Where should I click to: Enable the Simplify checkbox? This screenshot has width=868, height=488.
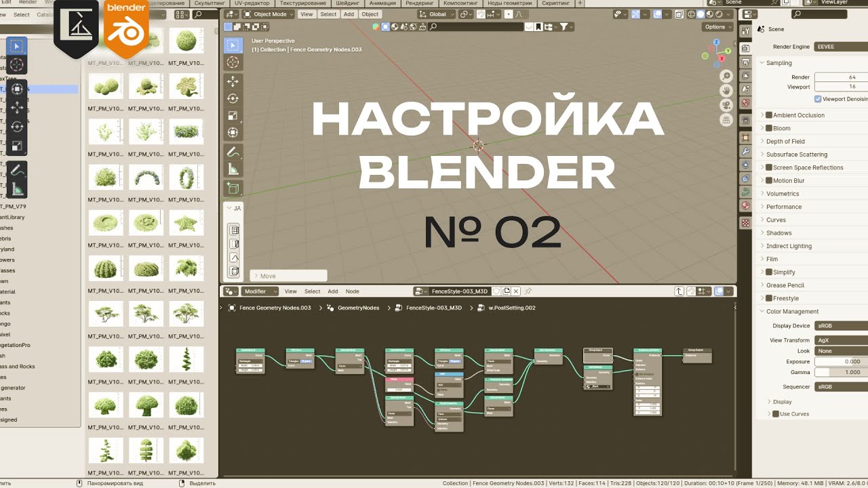769,272
